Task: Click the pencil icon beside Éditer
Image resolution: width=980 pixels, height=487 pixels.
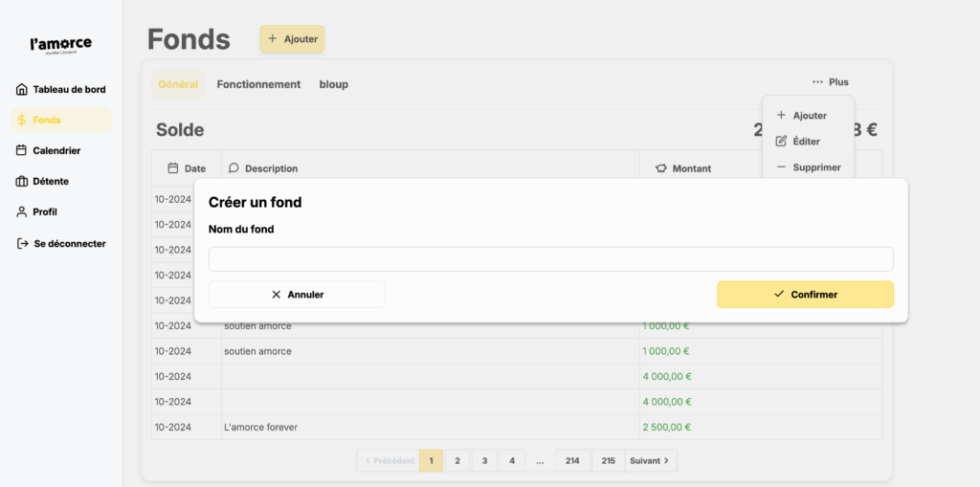Action: pos(781,142)
